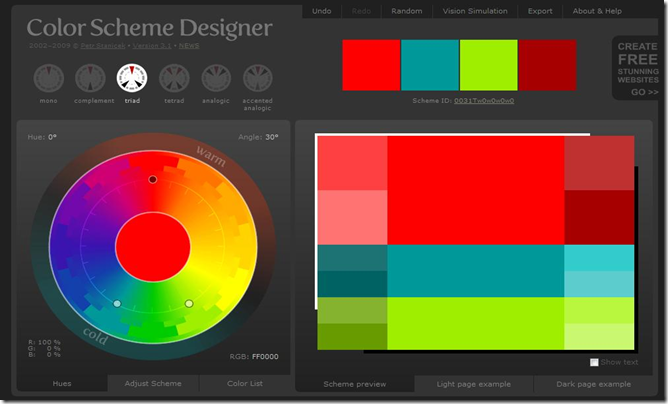
Task: Click the dark teal block in preview
Action: [352, 284]
